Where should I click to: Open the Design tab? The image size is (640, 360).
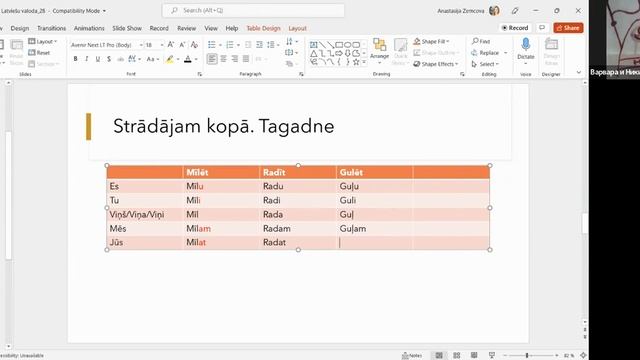[20, 28]
